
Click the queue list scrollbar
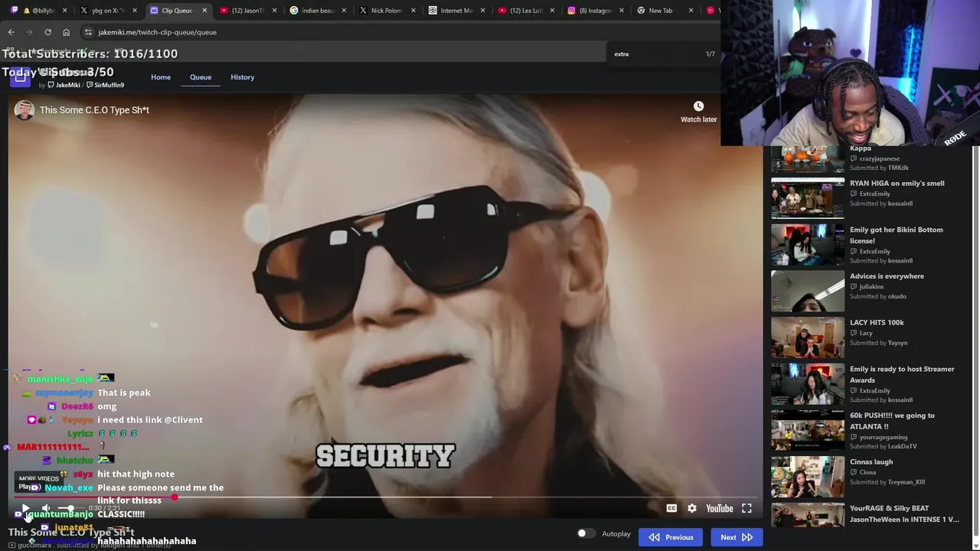pos(975,341)
